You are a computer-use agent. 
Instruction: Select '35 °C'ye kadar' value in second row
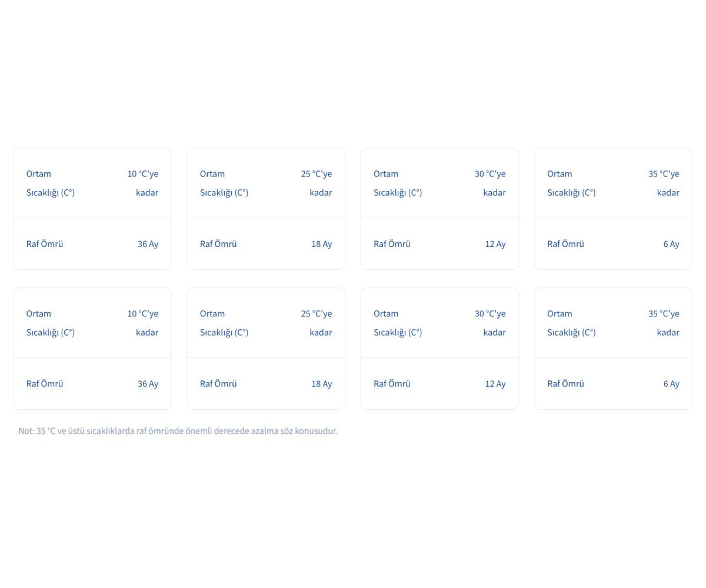pyautogui.click(x=664, y=323)
